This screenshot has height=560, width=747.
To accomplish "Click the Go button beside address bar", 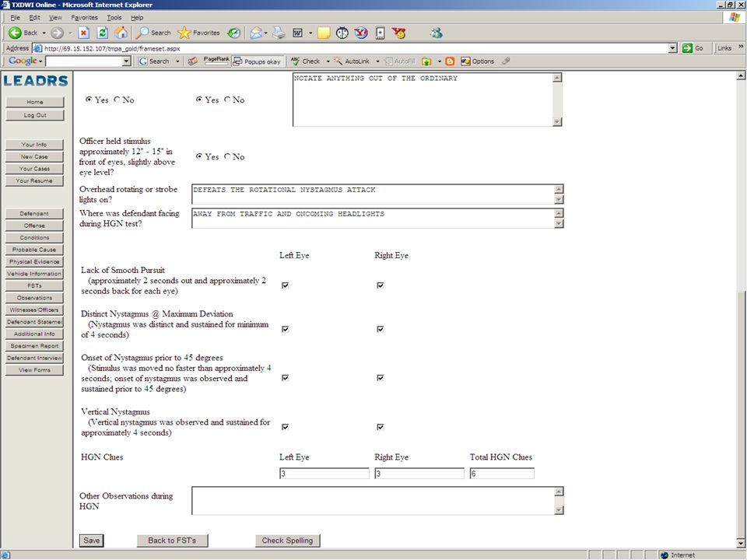I will pyautogui.click(x=693, y=48).
